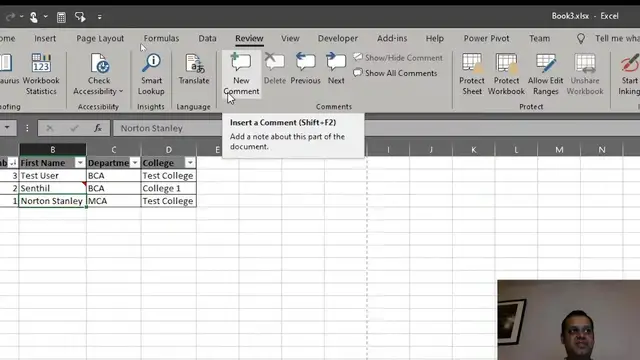
Task: Select cell 'Test User'
Action: pos(53,176)
